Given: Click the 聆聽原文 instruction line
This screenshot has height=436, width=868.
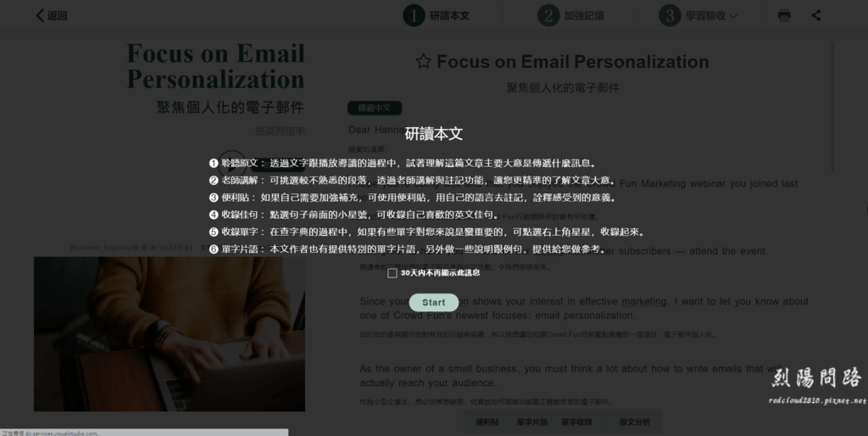Looking at the screenshot, I should 403,164.
